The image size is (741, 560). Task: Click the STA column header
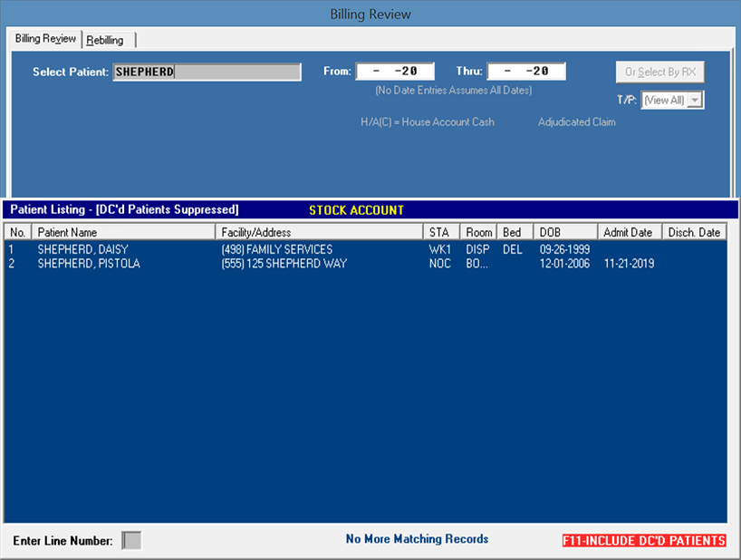[x=441, y=233]
